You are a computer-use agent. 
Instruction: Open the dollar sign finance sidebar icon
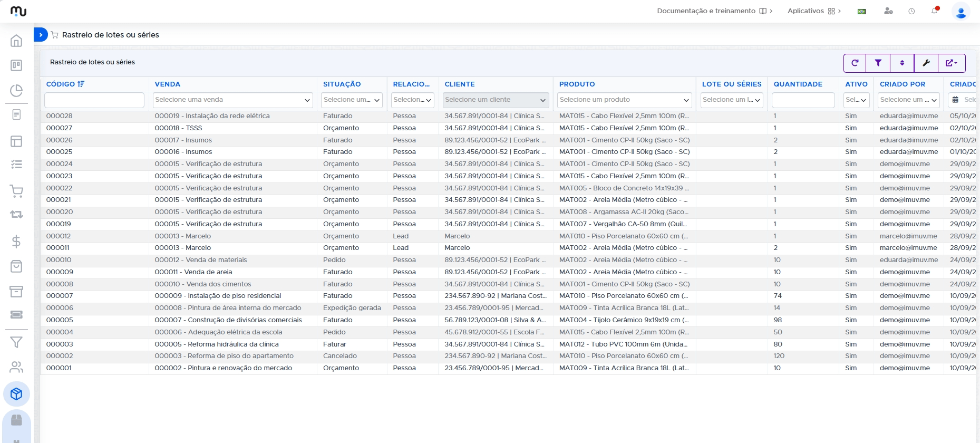pyautogui.click(x=16, y=242)
